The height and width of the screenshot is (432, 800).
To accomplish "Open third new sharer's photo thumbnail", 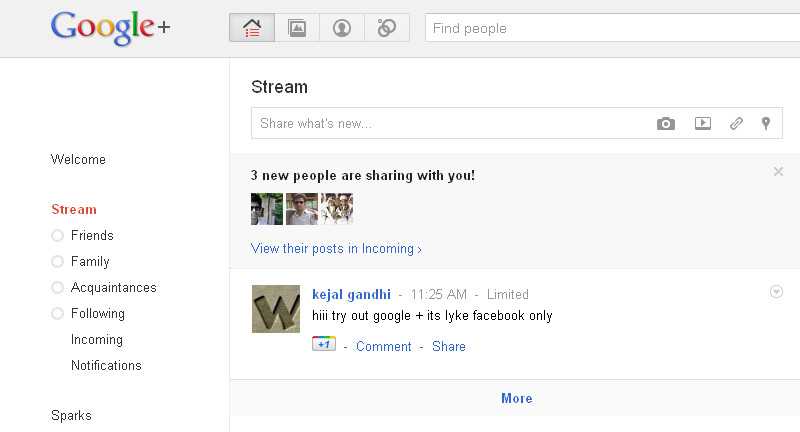I will click(337, 209).
